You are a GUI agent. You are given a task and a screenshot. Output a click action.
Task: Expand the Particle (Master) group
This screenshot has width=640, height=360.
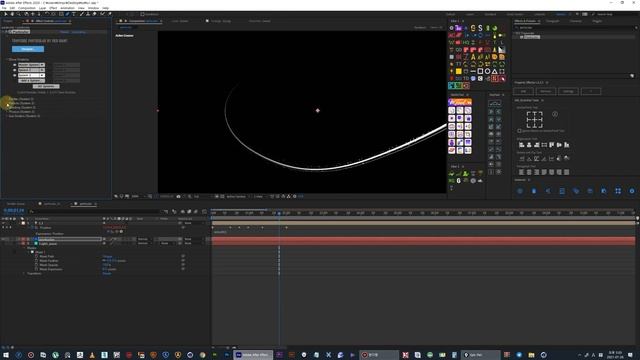pos(7,103)
